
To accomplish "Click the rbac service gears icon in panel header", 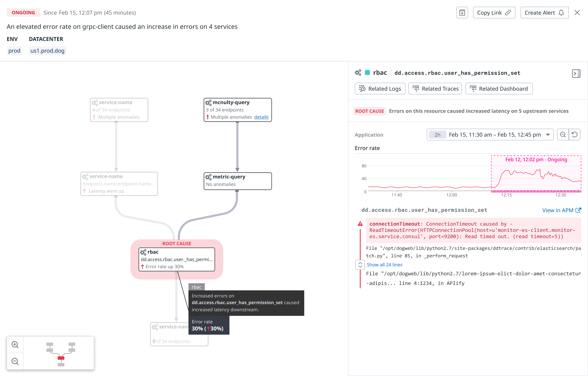I will pyautogui.click(x=358, y=73).
